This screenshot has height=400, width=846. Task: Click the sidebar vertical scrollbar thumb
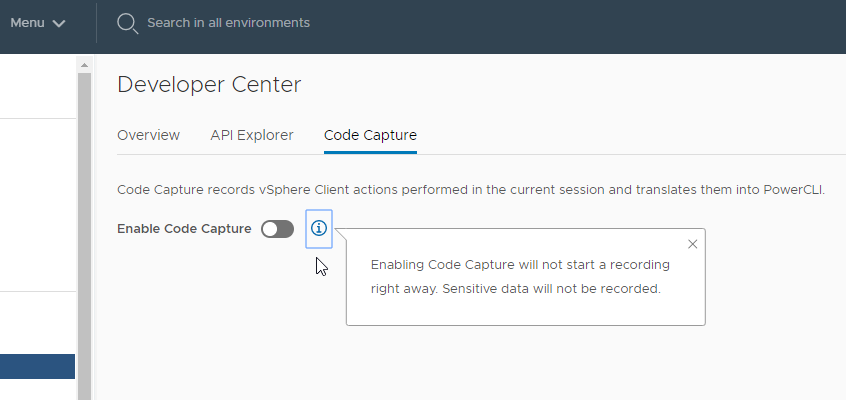84,236
